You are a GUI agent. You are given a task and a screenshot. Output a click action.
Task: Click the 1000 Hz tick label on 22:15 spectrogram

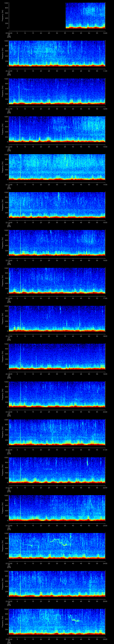[6, 231]
